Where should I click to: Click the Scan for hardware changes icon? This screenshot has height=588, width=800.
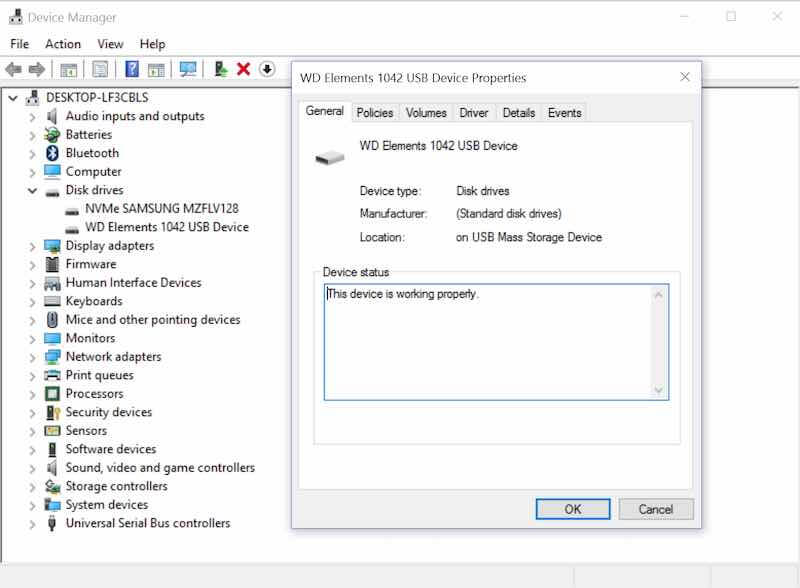187,69
